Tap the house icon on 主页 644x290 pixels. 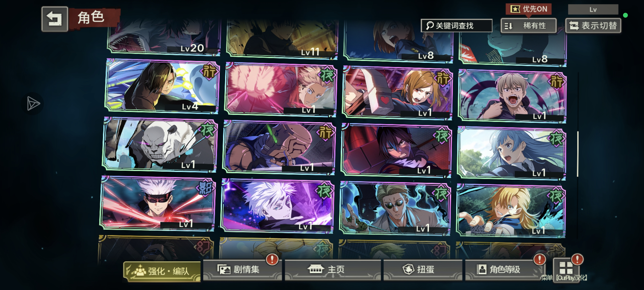tap(316, 269)
